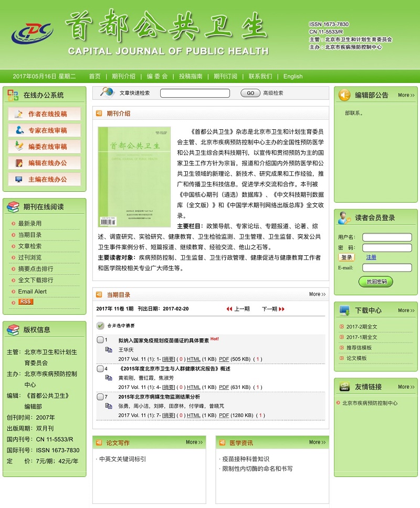This screenshot has height=508, width=420.
Task: Click the article icon beside author 王华庆
Action: click(109, 349)
